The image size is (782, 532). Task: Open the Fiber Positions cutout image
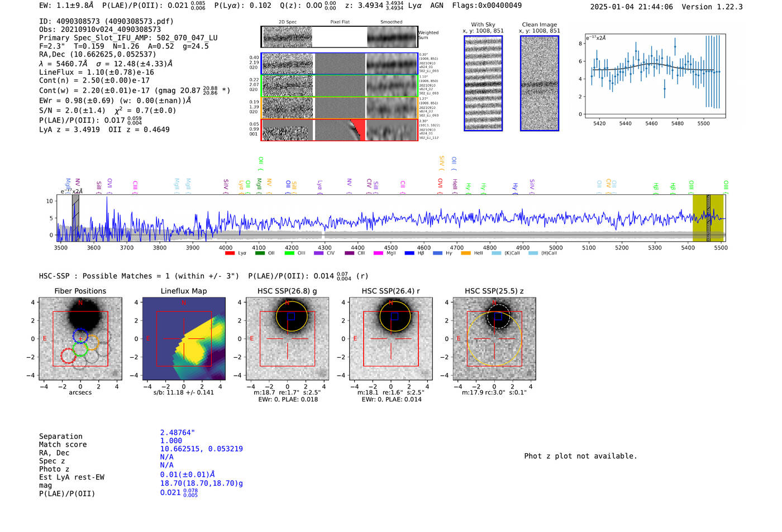point(80,339)
